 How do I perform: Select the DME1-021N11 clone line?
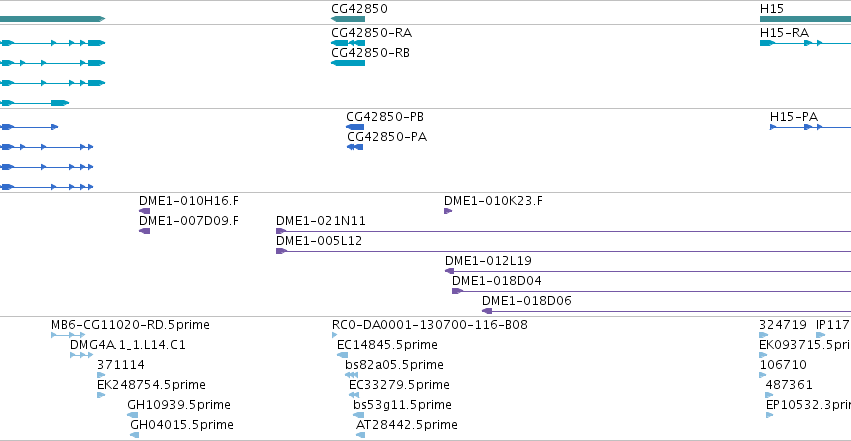click(x=563, y=231)
